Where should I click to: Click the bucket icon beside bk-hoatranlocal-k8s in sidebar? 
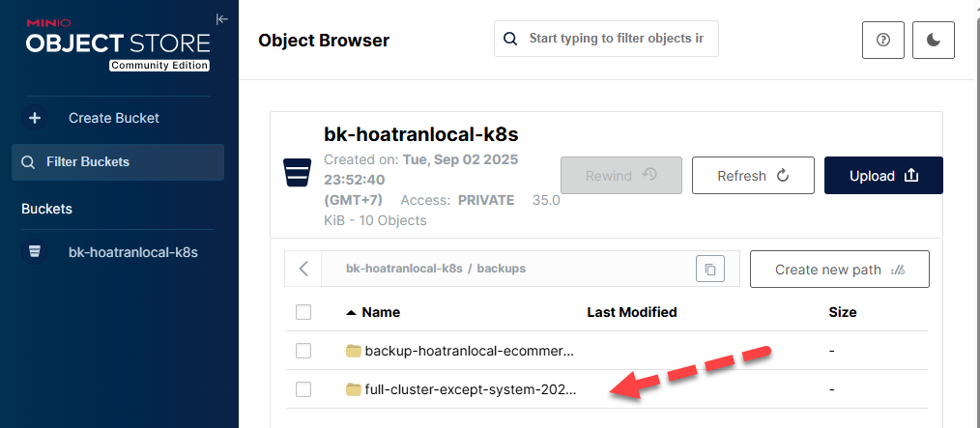pyautogui.click(x=35, y=252)
